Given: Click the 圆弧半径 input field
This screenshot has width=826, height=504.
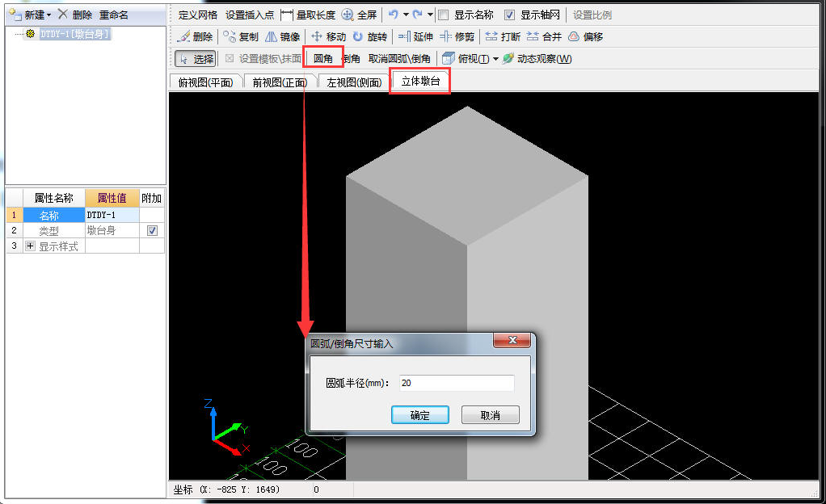Looking at the screenshot, I should [x=455, y=383].
